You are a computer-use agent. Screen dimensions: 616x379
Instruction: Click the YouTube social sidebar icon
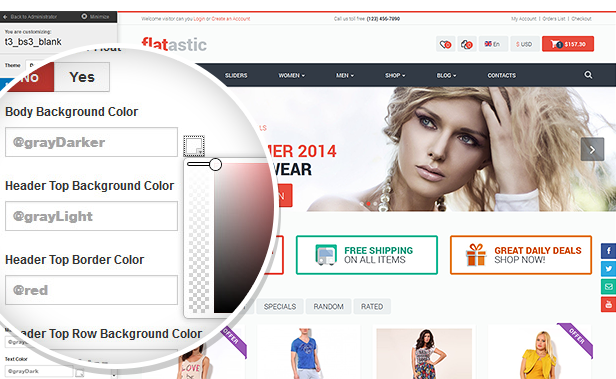[608, 304]
